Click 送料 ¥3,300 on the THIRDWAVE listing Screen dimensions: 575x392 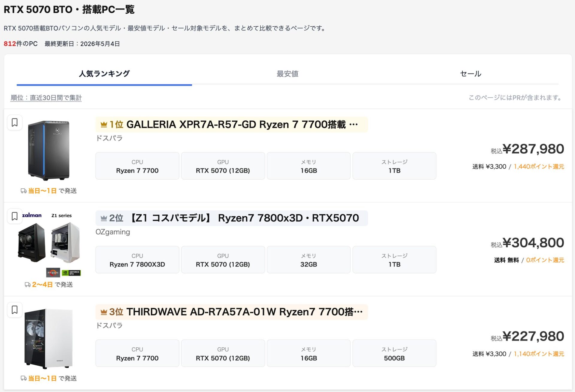point(489,354)
